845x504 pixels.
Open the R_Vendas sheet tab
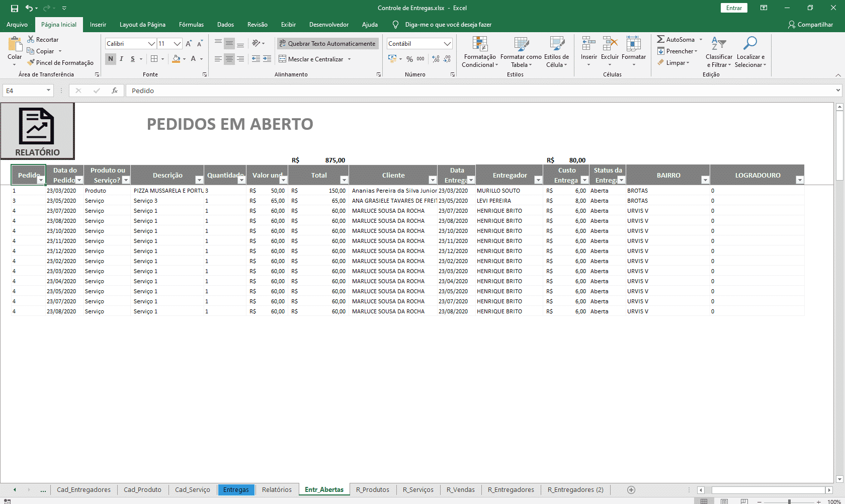pyautogui.click(x=460, y=489)
